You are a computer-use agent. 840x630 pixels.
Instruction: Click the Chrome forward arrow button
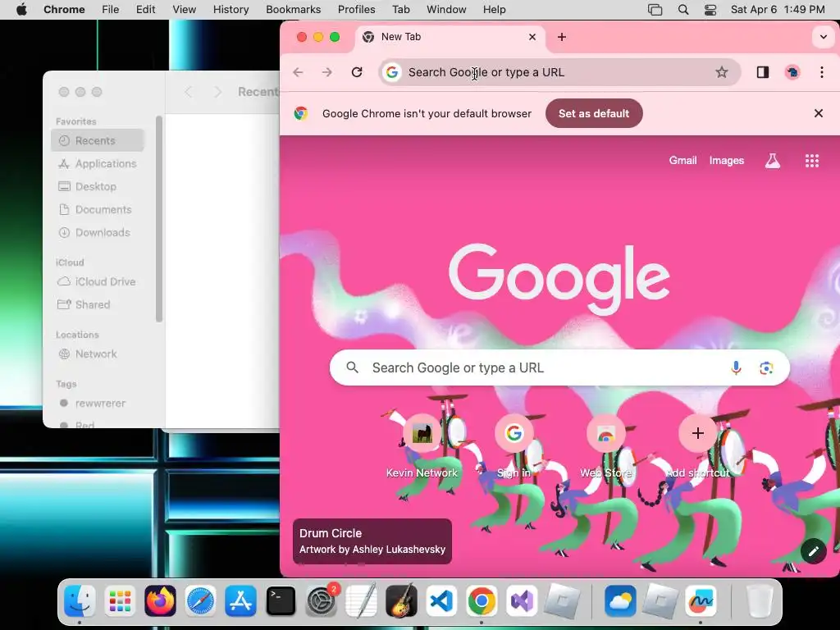326,72
